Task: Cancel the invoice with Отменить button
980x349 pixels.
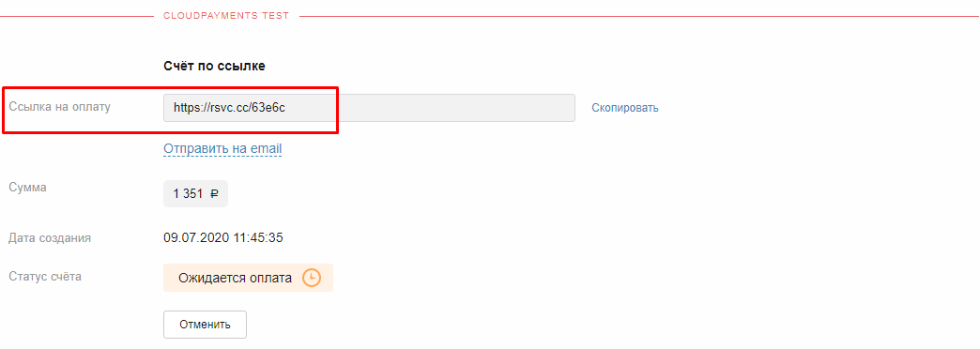Action: 205,325
